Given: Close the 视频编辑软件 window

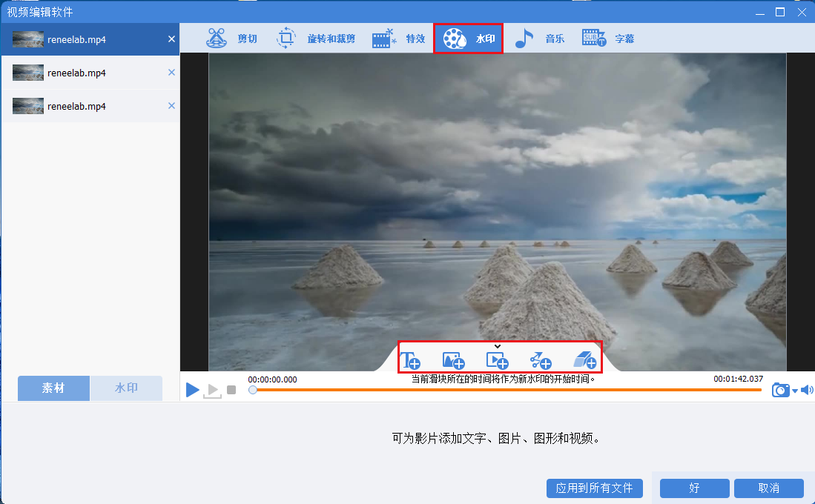Looking at the screenshot, I should tap(802, 12).
